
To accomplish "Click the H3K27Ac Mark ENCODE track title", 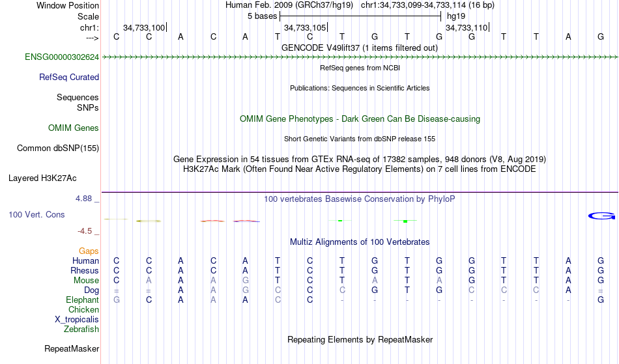I will [360, 169].
